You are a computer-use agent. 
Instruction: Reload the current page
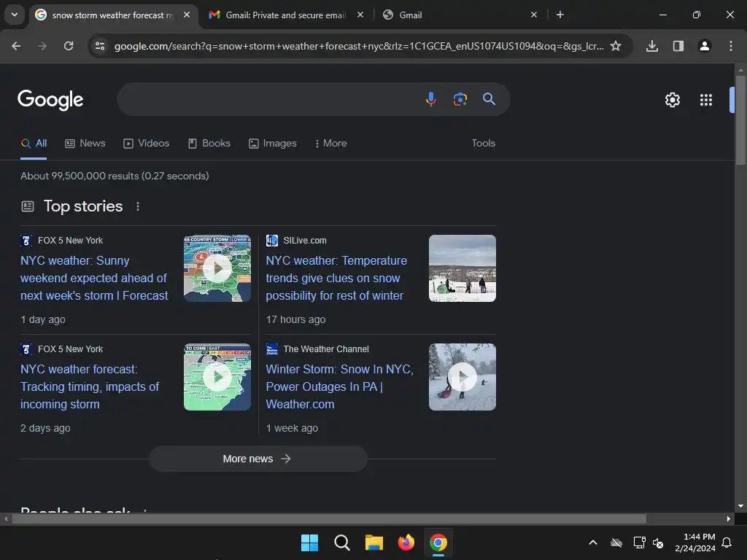click(x=69, y=46)
